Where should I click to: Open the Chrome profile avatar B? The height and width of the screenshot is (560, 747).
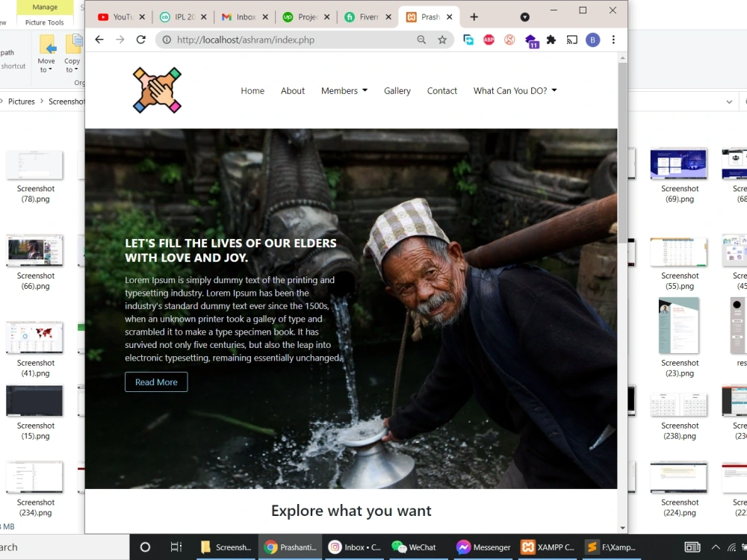click(592, 40)
